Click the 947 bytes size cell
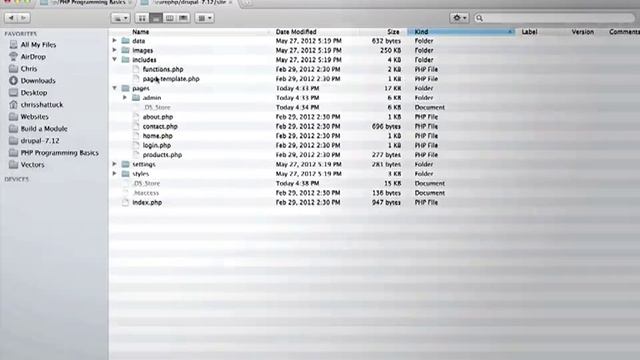 click(x=386, y=202)
